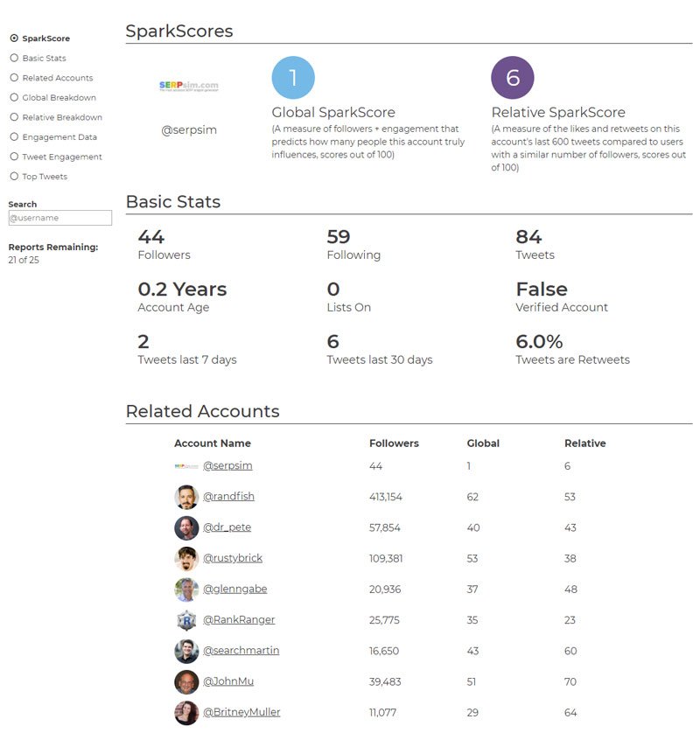Click the 44 Followers stat
This screenshot has height=747, width=700.
pos(164,245)
